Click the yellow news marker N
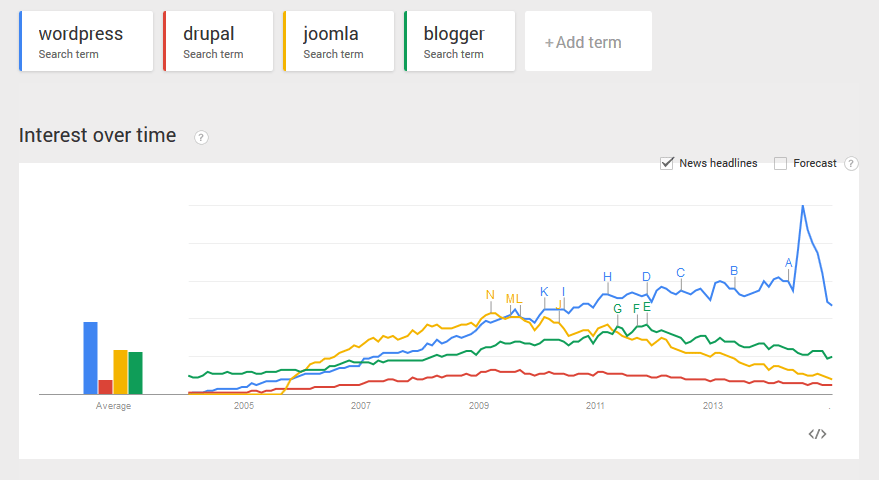Screen dimensions: 879x480 pos(490,295)
